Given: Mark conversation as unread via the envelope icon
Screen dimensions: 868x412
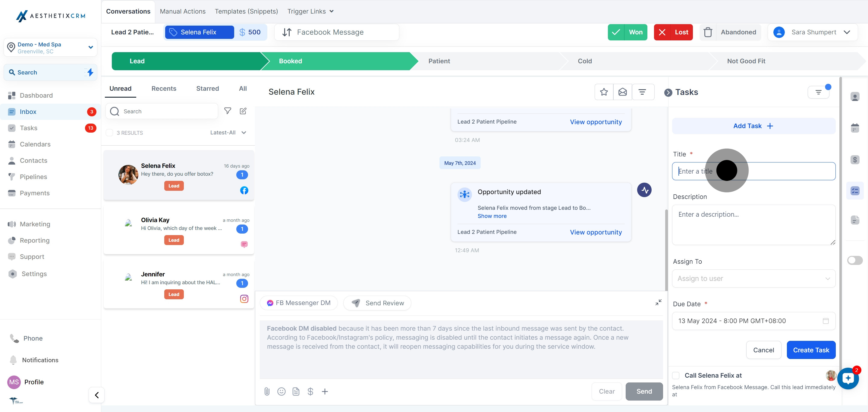Looking at the screenshot, I should click(622, 92).
